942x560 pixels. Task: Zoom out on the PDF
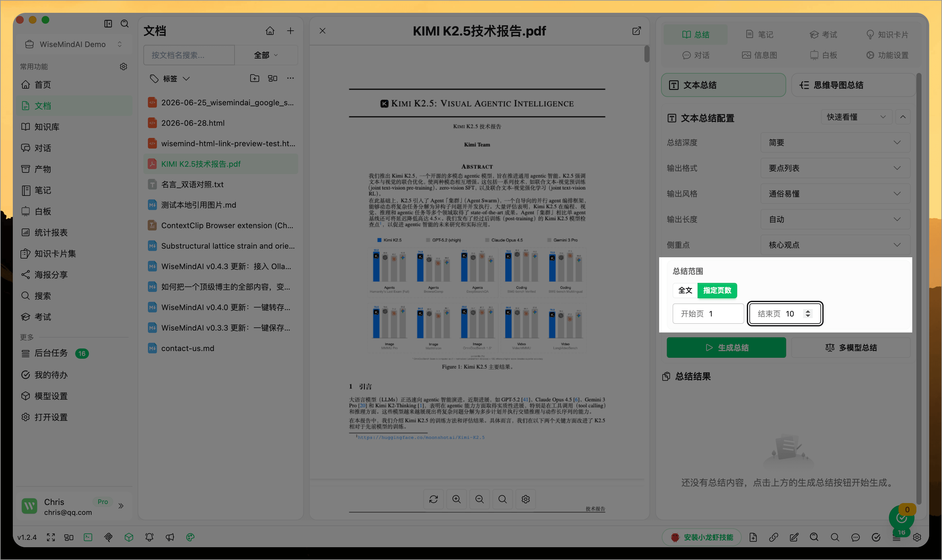(x=480, y=499)
